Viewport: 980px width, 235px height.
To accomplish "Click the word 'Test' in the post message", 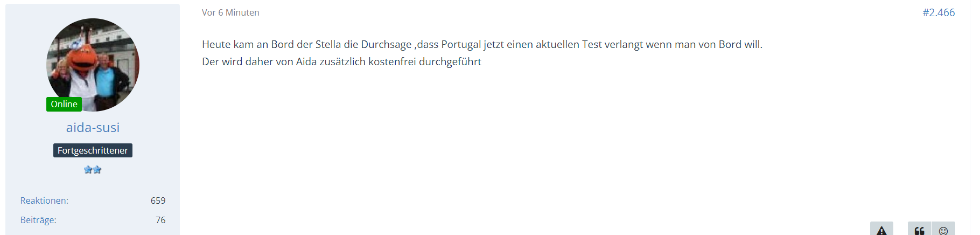I will pos(592,44).
